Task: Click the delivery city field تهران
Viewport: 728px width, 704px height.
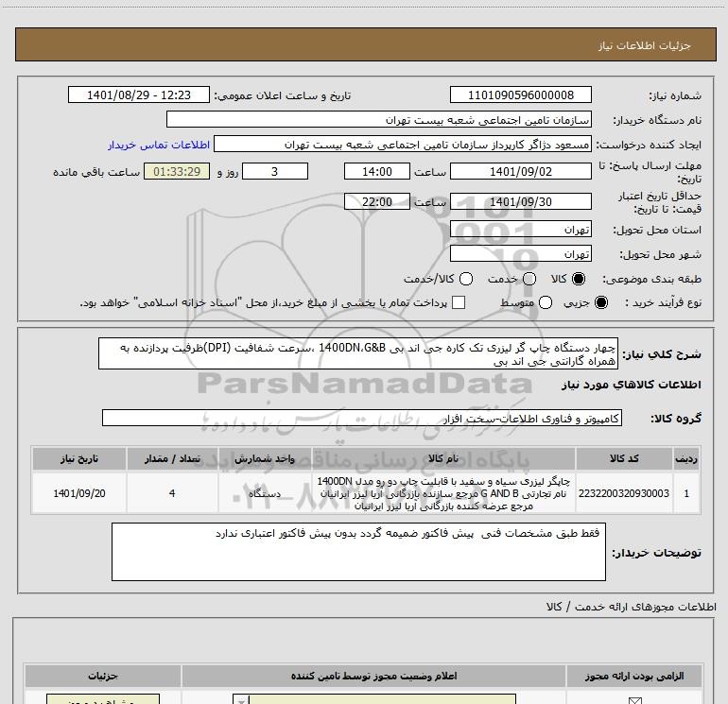Action: (520, 254)
